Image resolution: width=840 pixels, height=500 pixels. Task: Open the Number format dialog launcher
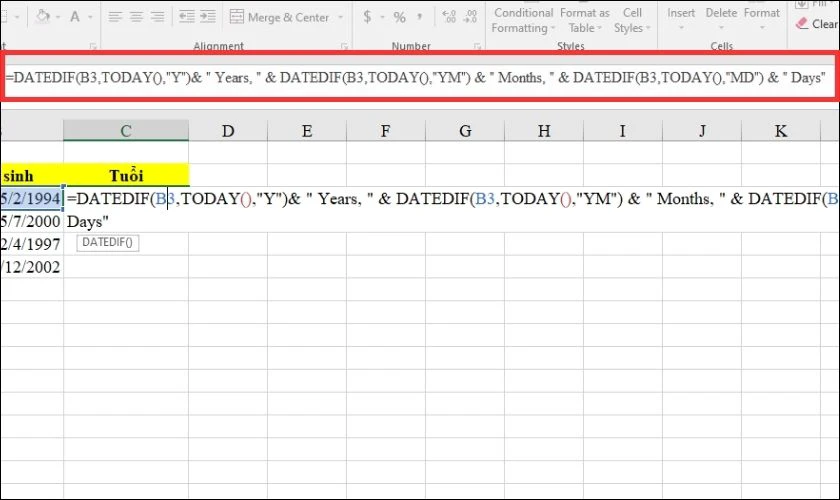pos(477,47)
